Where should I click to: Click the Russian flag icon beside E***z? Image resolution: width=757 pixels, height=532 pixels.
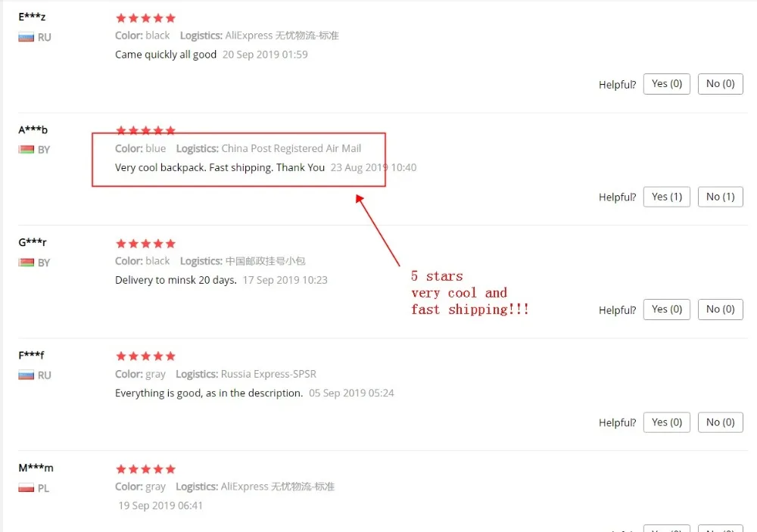26,37
